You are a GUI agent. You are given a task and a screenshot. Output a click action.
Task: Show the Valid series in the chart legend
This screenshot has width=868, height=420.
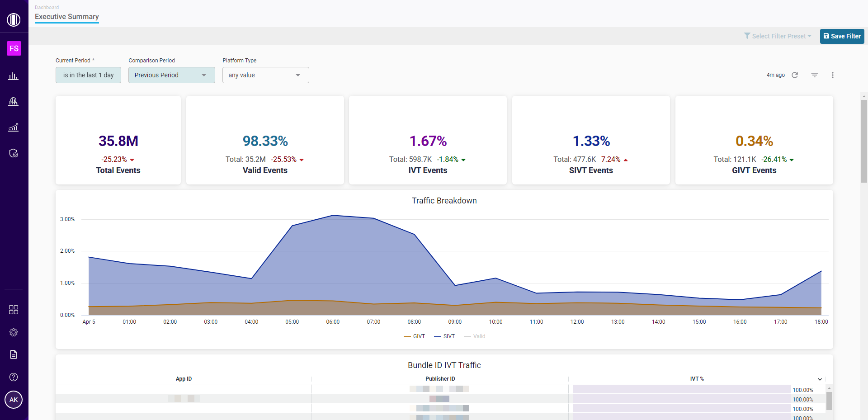[474, 336]
